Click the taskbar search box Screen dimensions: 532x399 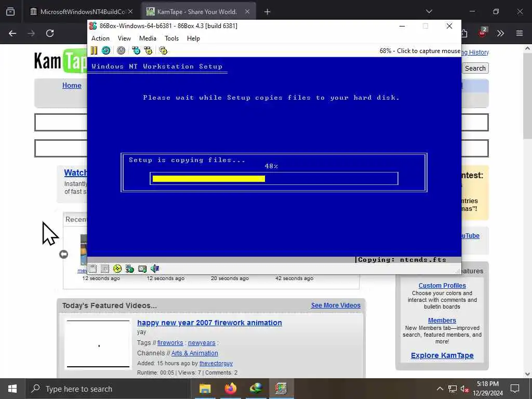[x=108, y=389]
